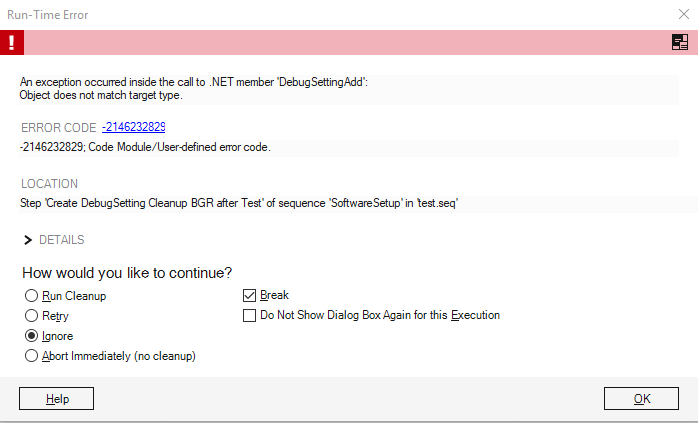Click the red exclamation error icon

pos(12,42)
